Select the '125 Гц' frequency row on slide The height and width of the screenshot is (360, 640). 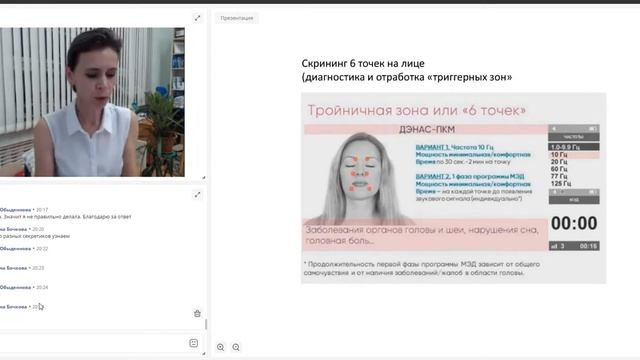(x=561, y=184)
